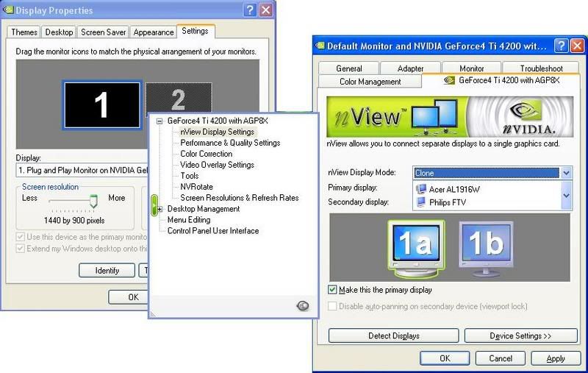Open the Monitor tab
Viewport: 588px width, 373px height.
pos(471,68)
